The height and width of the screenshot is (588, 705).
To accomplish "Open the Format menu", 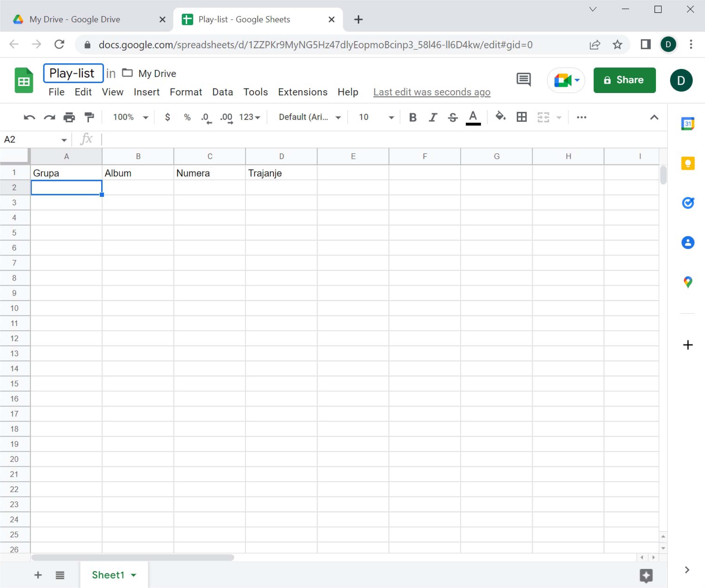I will tap(186, 92).
